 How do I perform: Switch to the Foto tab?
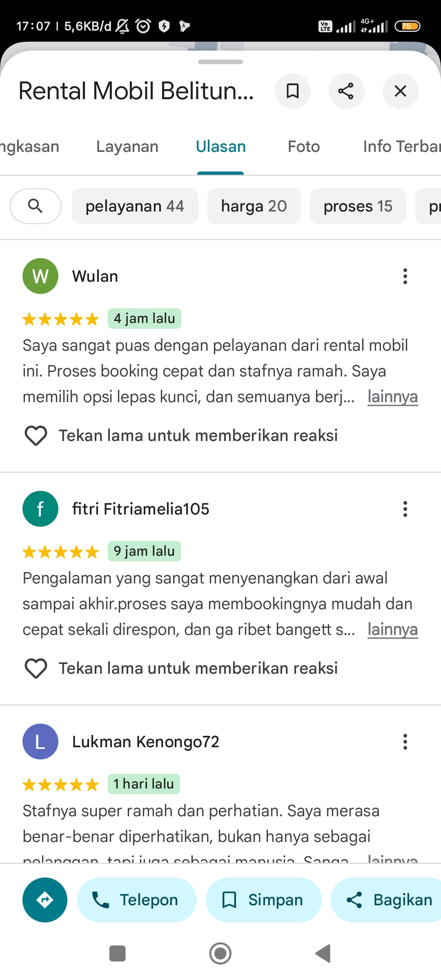point(304,147)
